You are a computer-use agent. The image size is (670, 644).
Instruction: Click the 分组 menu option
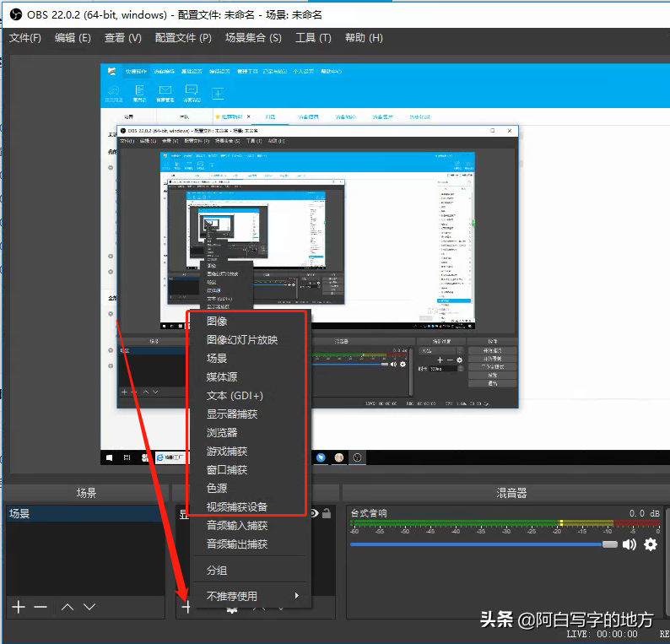[217, 571]
